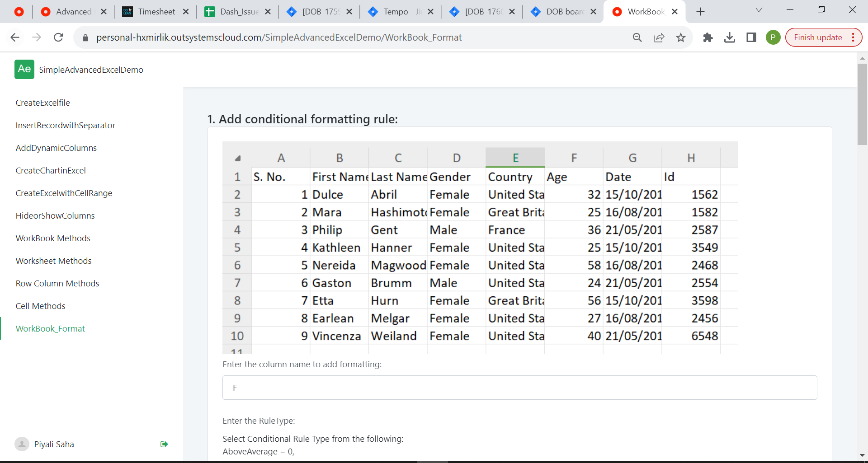Click the Finish update button
This screenshot has width=868, height=463.
point(819,37)
